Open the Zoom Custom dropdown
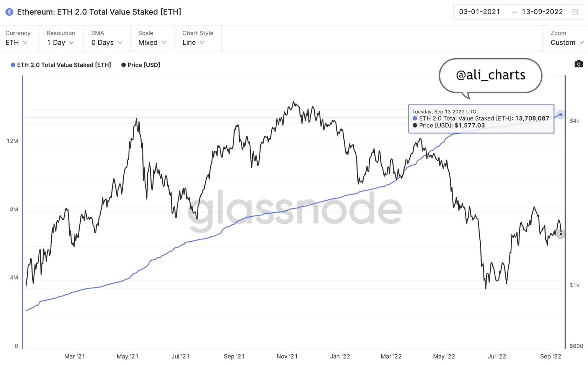This screenshot has width=588, height=365. point(567,43)
